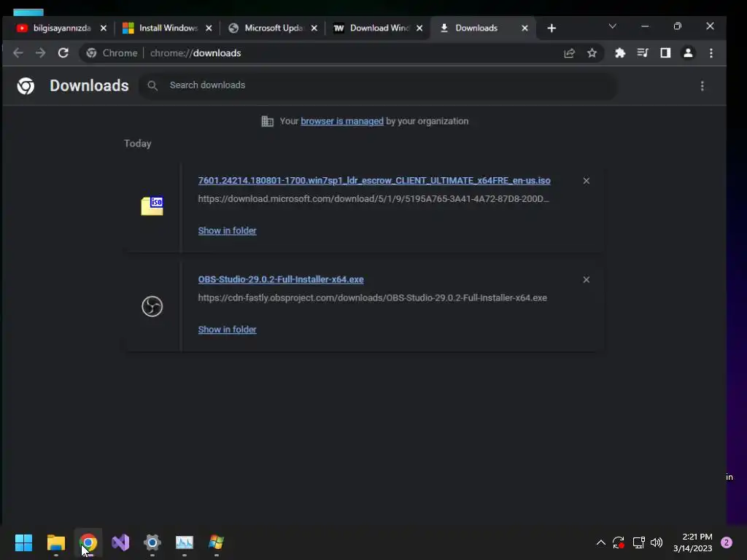Click the Search downloads field

tap(379, 85)
